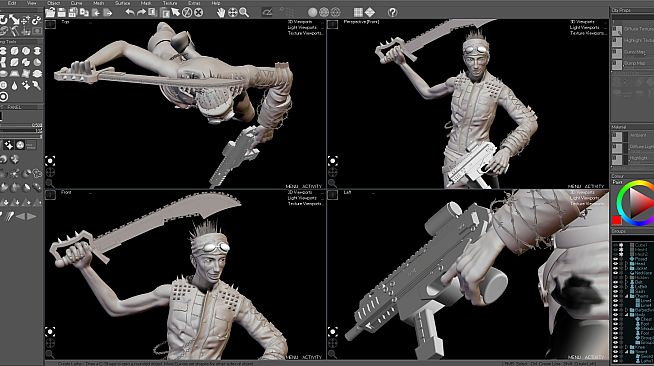Image resolution: width=654 pixels, height=366 pixels.
Task: Select the Cube1 item in Groups
Action: [640, 246]
